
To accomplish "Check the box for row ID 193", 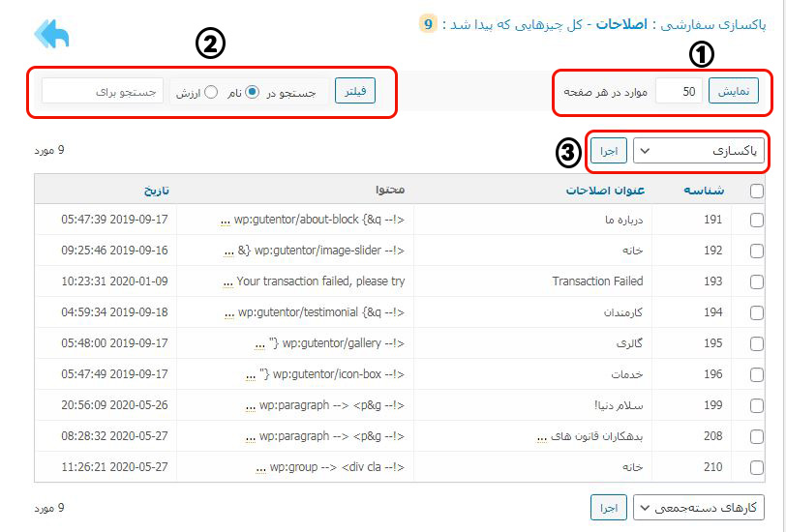I will (756, 282).
